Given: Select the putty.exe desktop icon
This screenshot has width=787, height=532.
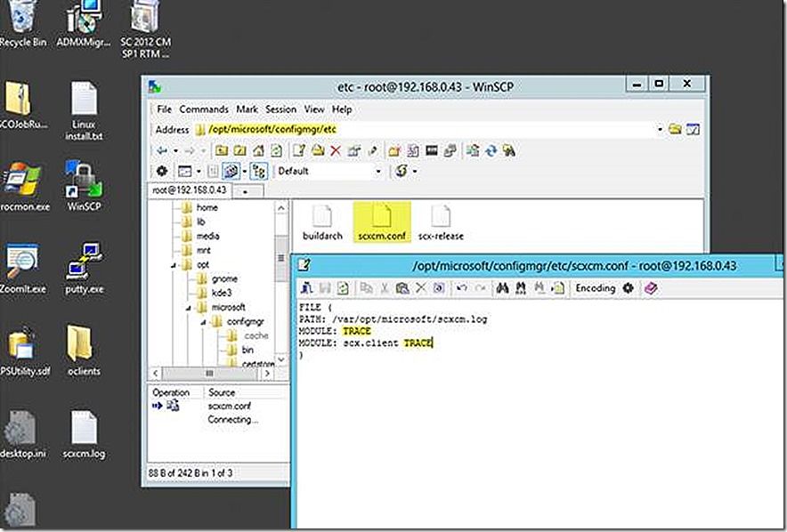Looking at the screenshot, I should tap(84, 269).
